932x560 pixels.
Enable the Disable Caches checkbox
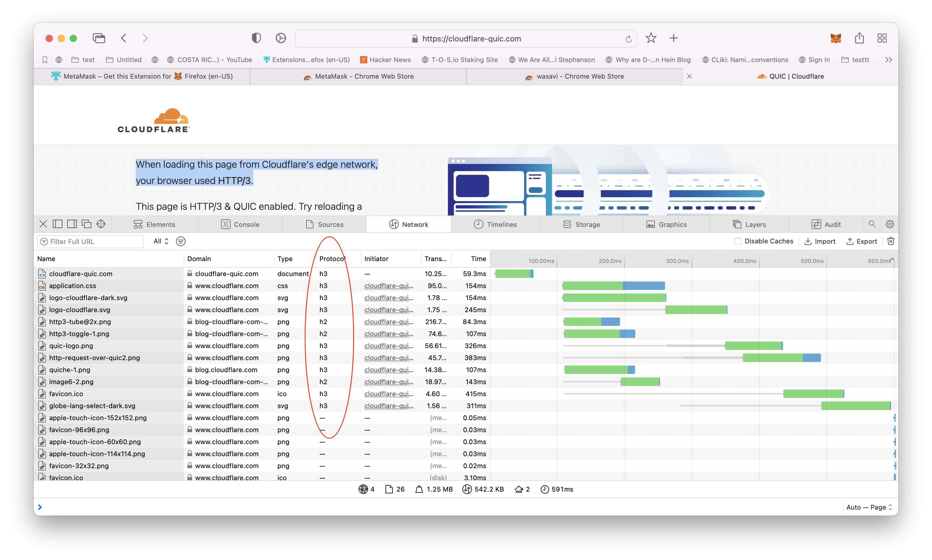tap(738, 241)
